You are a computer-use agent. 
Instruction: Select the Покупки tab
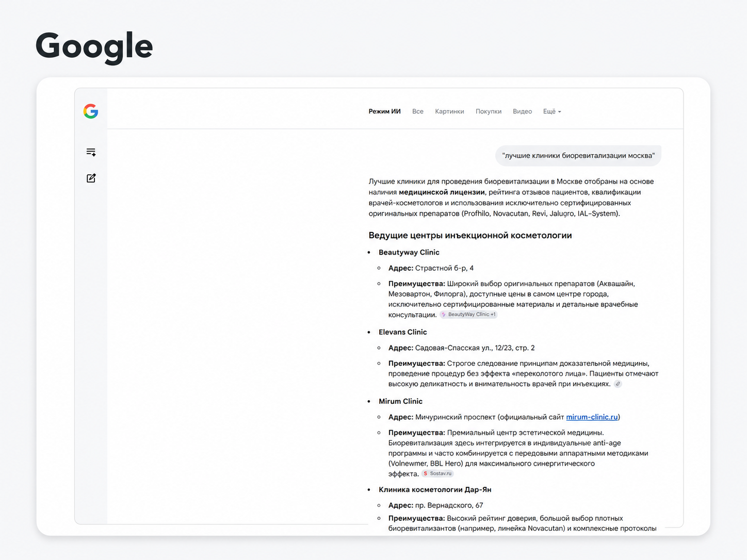point(489,111)
